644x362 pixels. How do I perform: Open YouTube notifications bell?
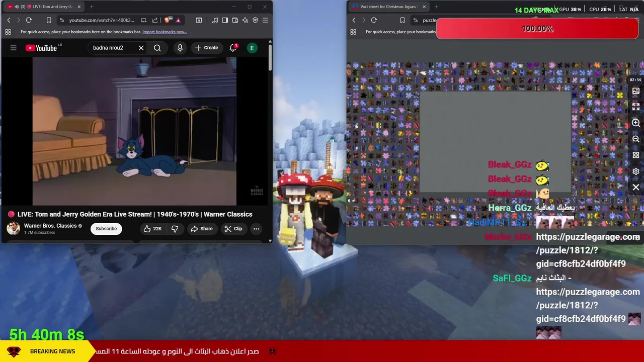coord(233,48)
